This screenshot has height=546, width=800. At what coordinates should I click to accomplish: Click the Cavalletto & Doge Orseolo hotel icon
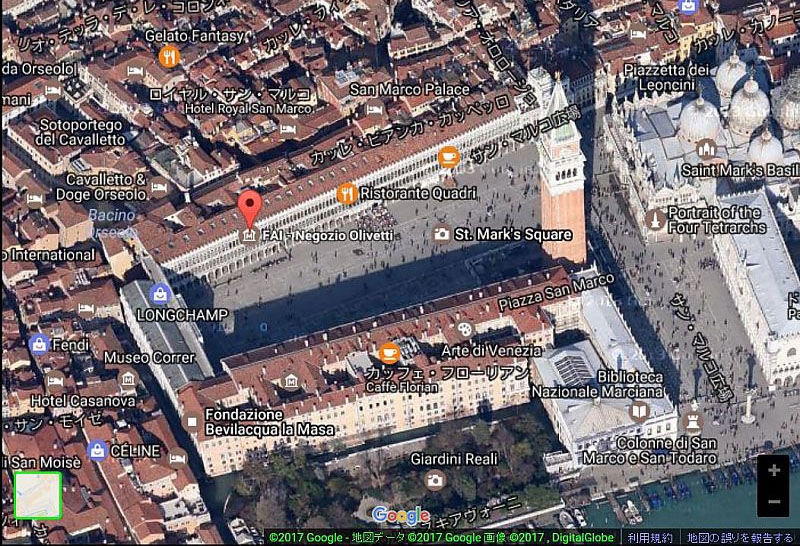pos(160,187)
